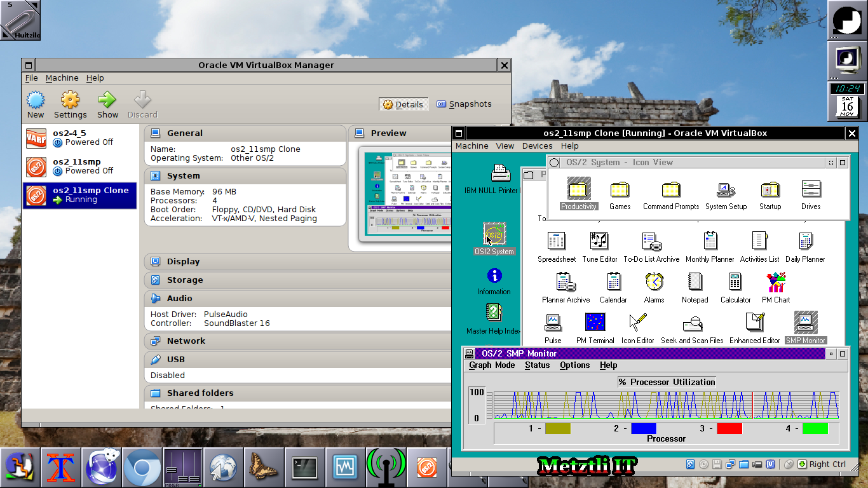Expand the Display section header
Screen dimensions: 868x488
183,262
